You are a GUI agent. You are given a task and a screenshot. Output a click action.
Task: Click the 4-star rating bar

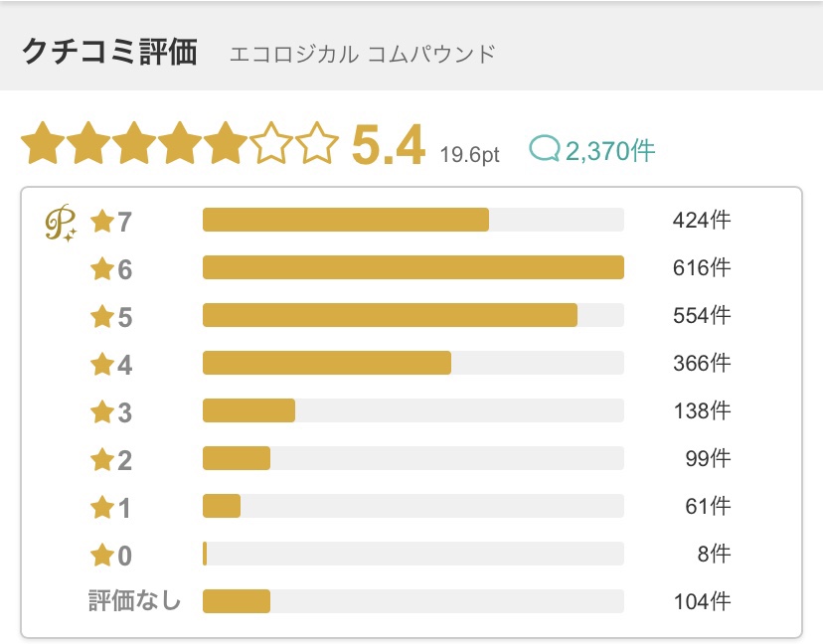pos(413,363)
